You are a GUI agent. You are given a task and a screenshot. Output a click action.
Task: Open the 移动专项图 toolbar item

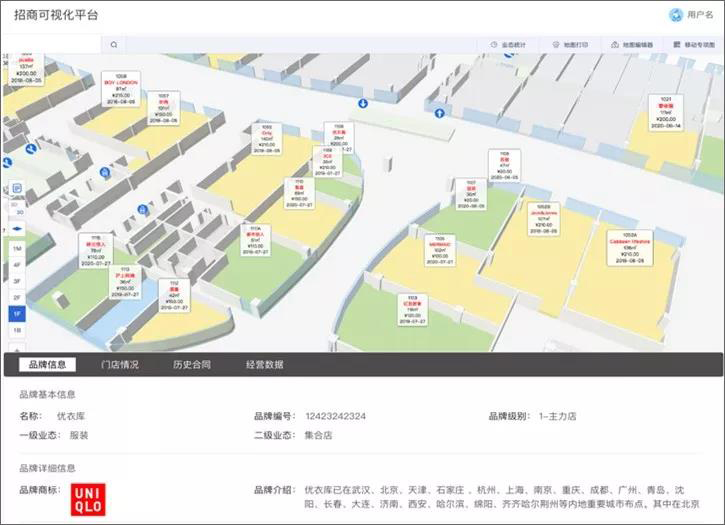[x=693, y=45]
